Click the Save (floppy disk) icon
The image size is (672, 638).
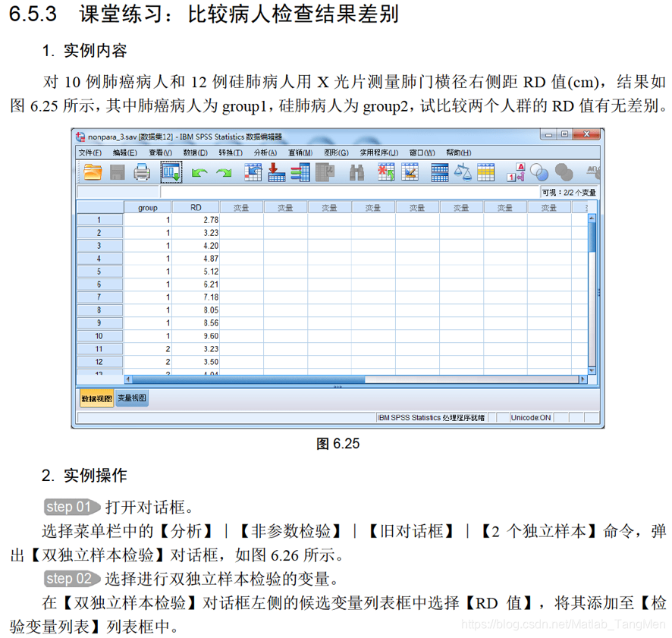[118, 172]
